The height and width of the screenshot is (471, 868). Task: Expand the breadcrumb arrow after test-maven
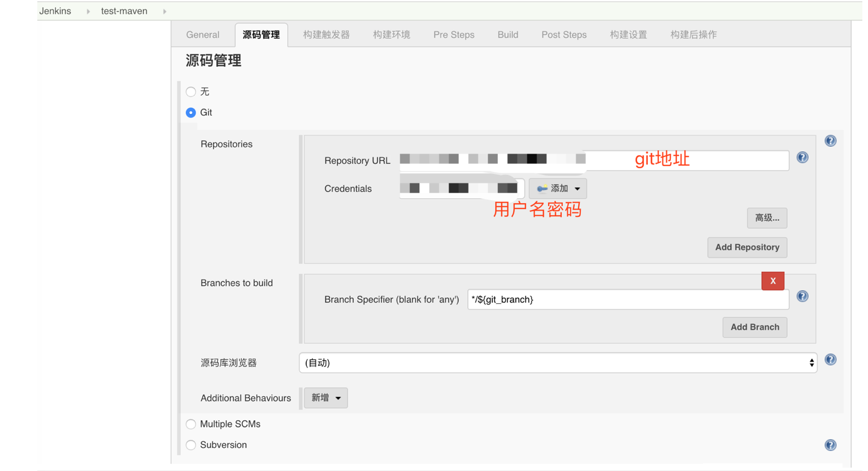click(164, 11)
